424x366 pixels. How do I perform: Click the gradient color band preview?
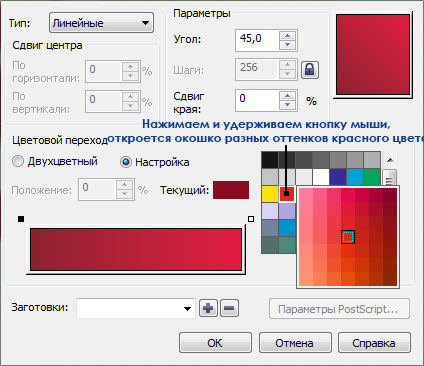(x=136, y=249)
